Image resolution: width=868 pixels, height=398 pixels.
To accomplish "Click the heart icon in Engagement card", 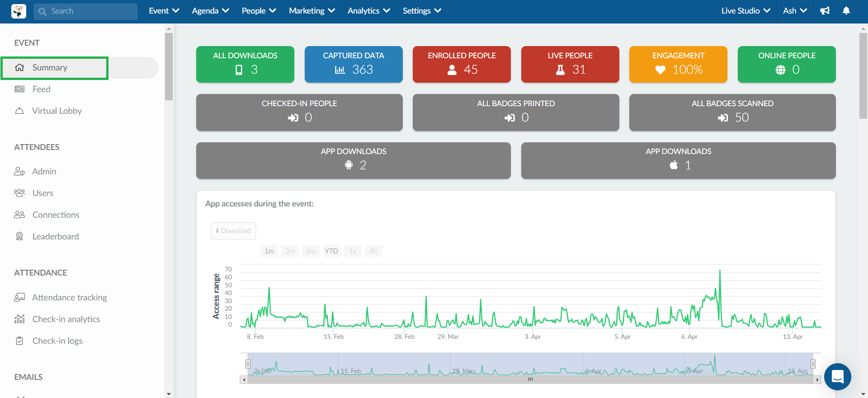I will [x=660, y=70].
